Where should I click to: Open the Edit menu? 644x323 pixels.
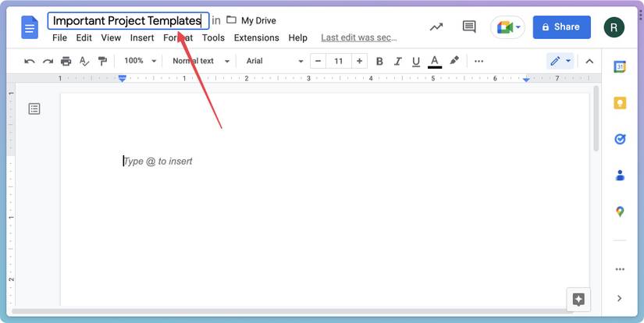pyautogui.click(x=84, y=37)
